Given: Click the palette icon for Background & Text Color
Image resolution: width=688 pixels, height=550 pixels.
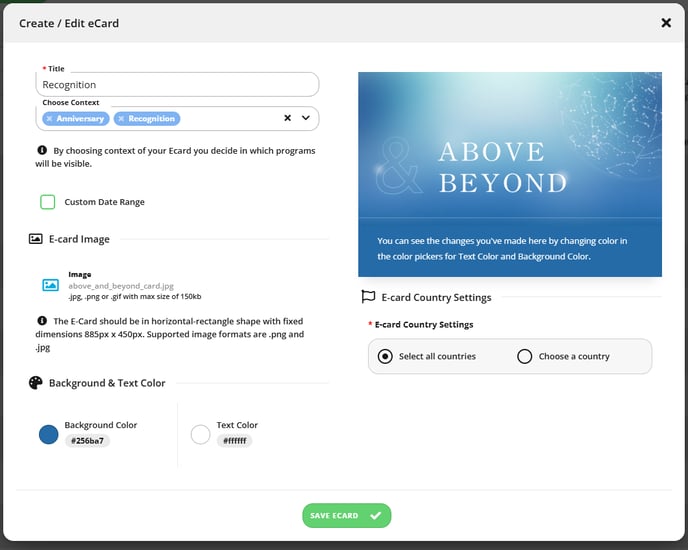Looking at the screenshot, I should pyautogui.click(x=36, y=383).
